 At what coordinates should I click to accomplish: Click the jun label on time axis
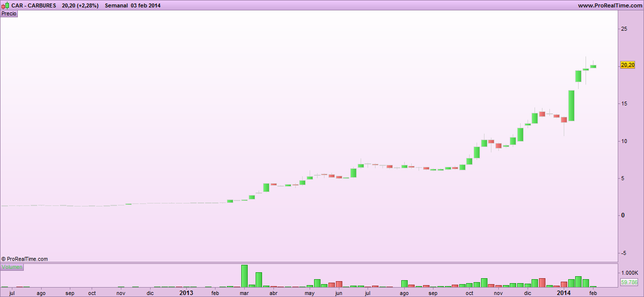pos(338,293)
